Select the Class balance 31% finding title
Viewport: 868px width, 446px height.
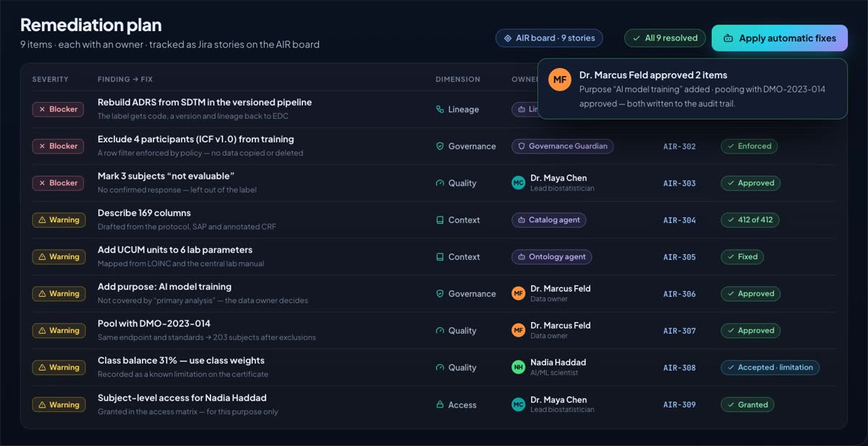pyautogui.click(x=182, y=361)
